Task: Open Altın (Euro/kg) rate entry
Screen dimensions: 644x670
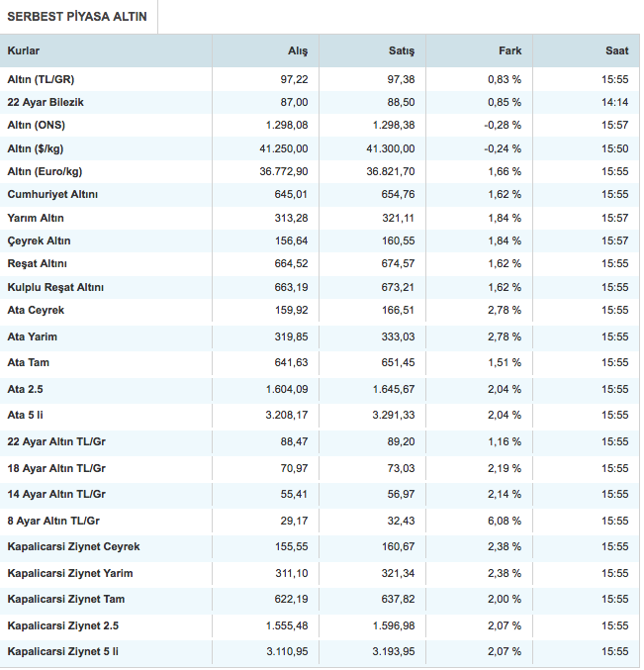Action: pyautogui.click(x=45, y=171)
